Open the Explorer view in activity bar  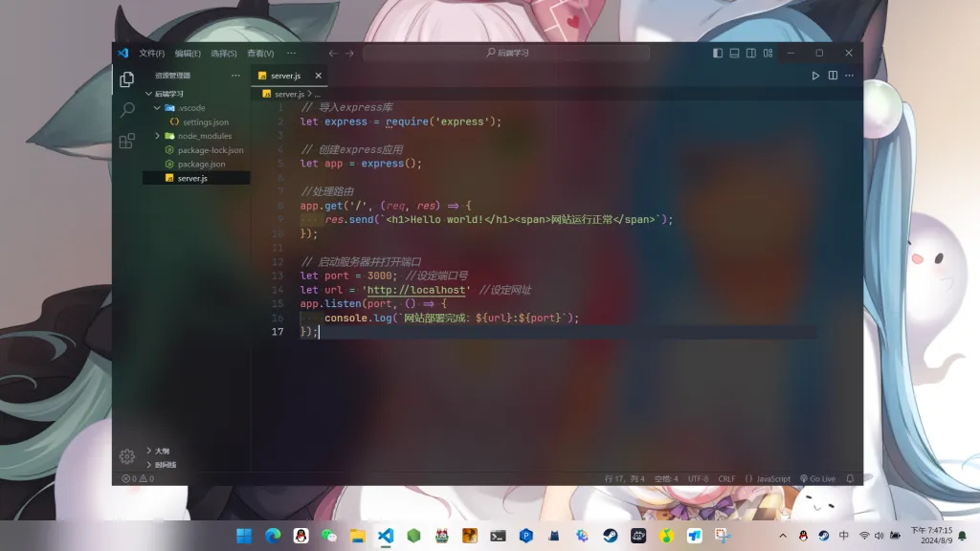click(127, 79)
